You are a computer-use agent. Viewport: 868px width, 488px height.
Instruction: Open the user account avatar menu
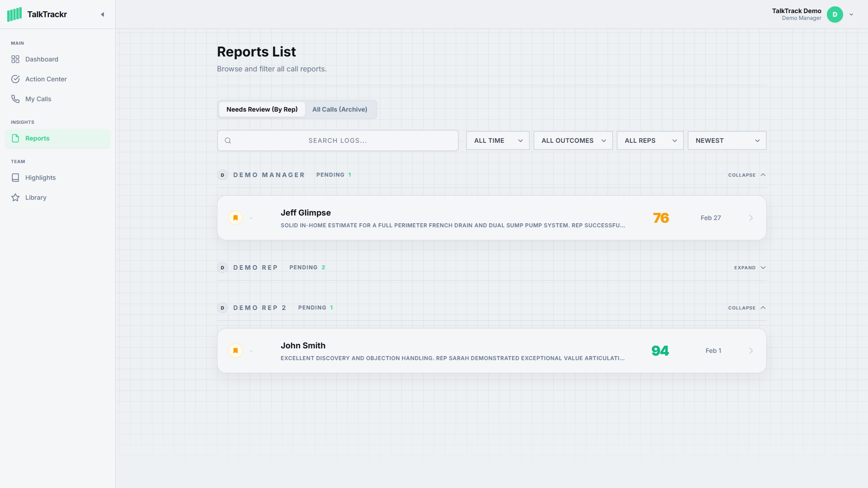tap(835, 14)
